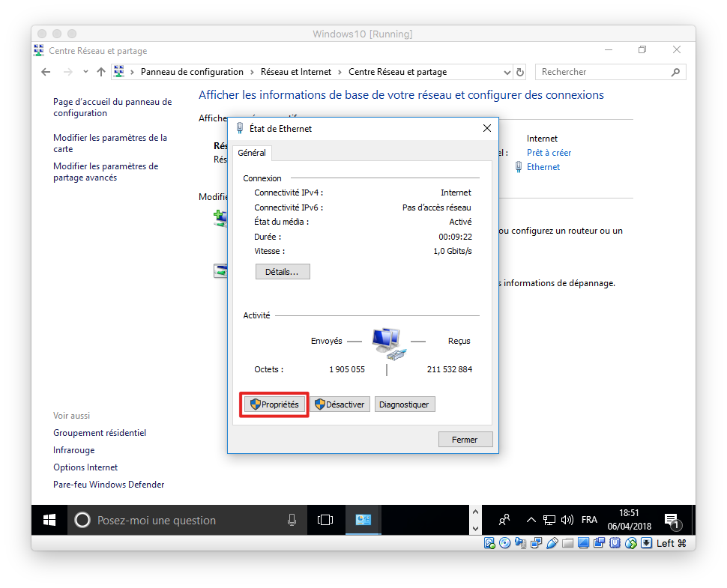This screenshot has width=727, height=588.
Task: Click Posez-moi une question search box
Action: 187,520
